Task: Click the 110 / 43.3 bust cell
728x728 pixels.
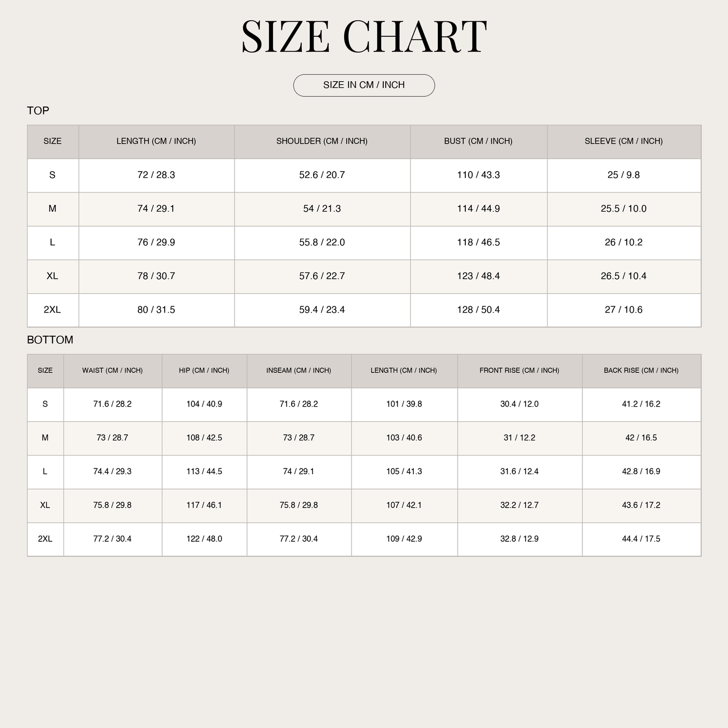Action: [479, 175]
